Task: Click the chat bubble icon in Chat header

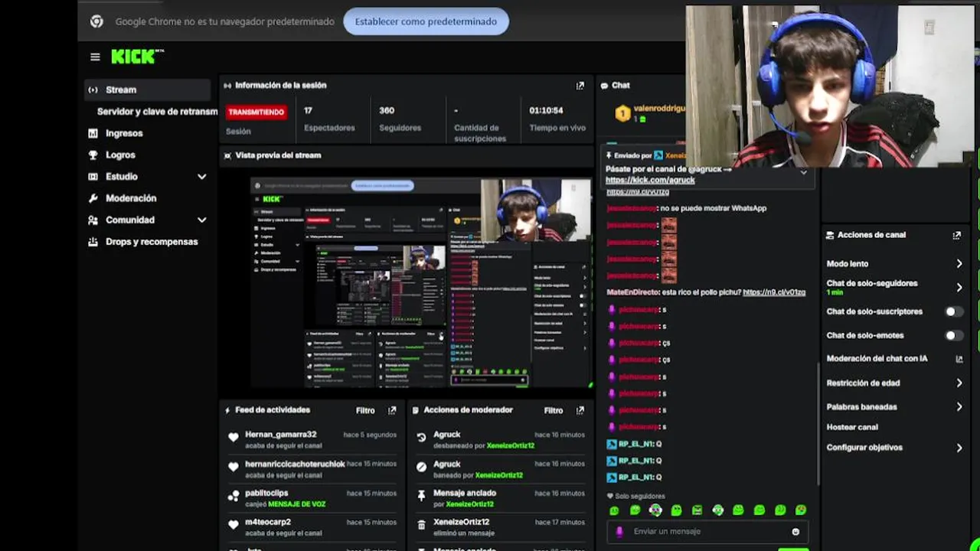Action: [604, 86]
